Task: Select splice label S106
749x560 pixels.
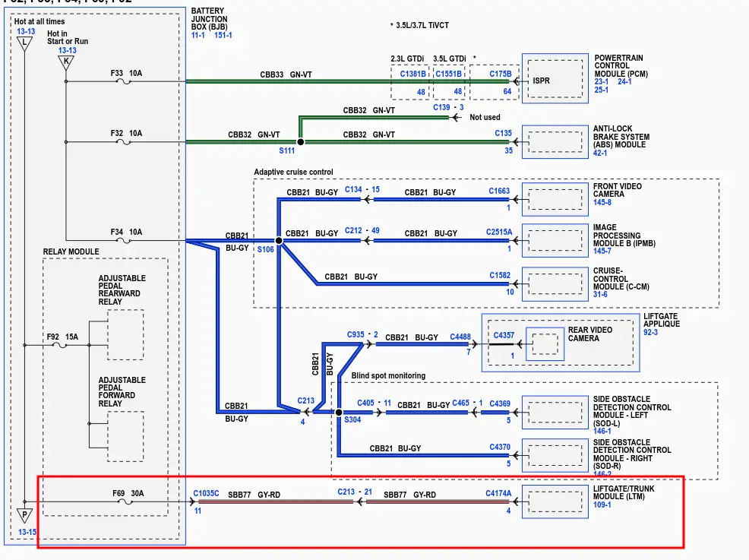Action: 266,249
